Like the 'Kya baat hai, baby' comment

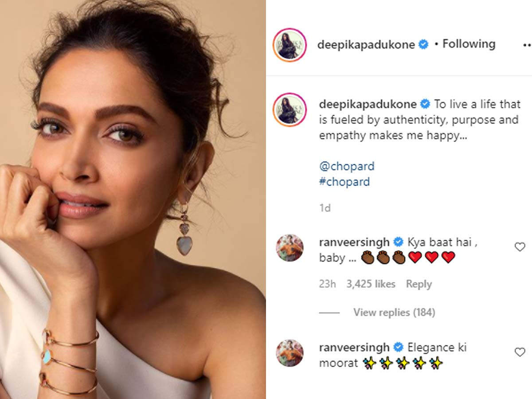pyautogui.click(x=520, y=247)
